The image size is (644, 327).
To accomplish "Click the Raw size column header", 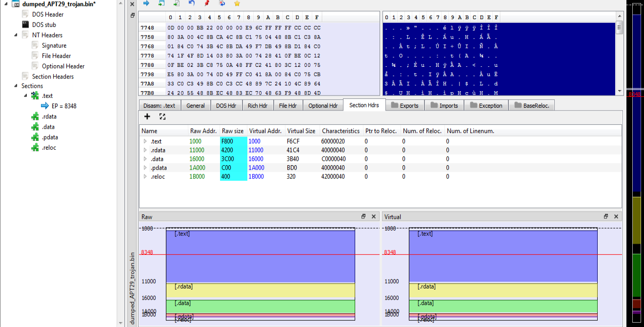I will coord(233,131).
